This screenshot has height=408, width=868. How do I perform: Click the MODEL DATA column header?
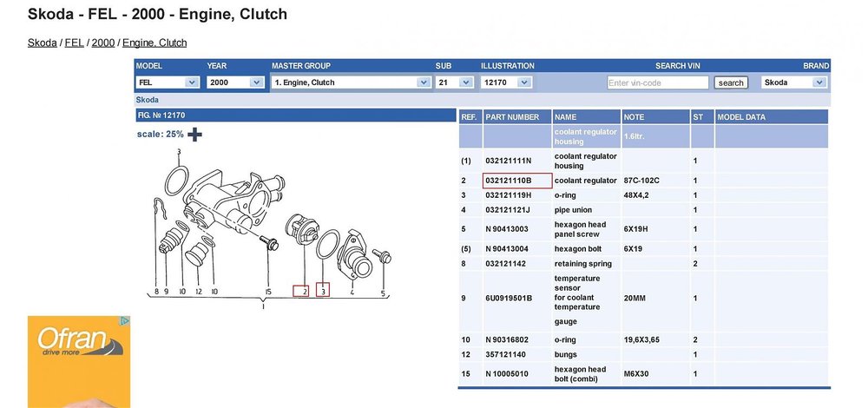pos(772,117)
